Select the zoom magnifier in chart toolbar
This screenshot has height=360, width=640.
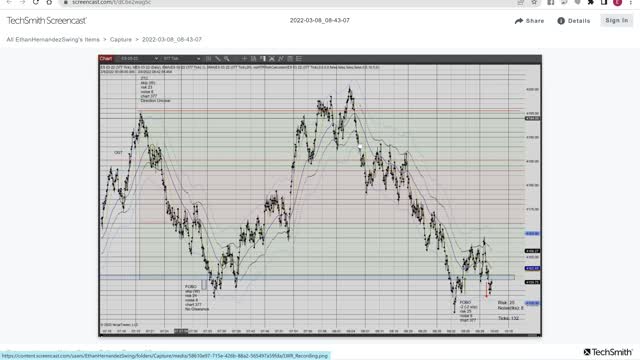227,59
